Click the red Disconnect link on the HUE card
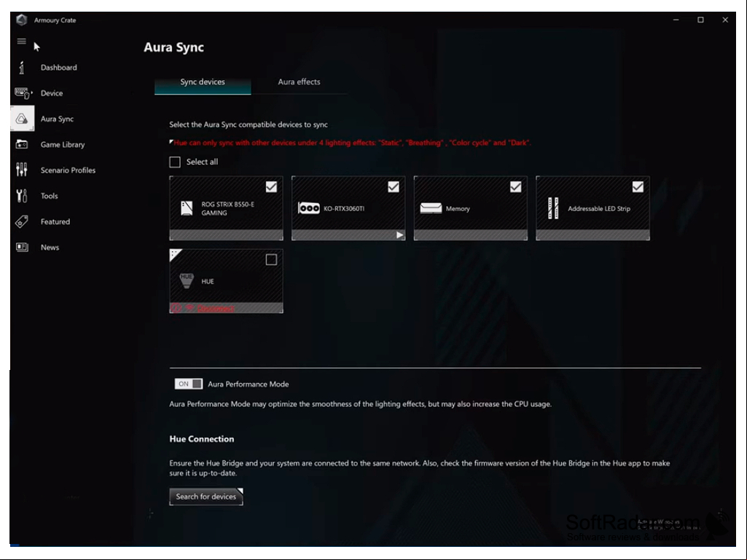 tap(216, 309)
